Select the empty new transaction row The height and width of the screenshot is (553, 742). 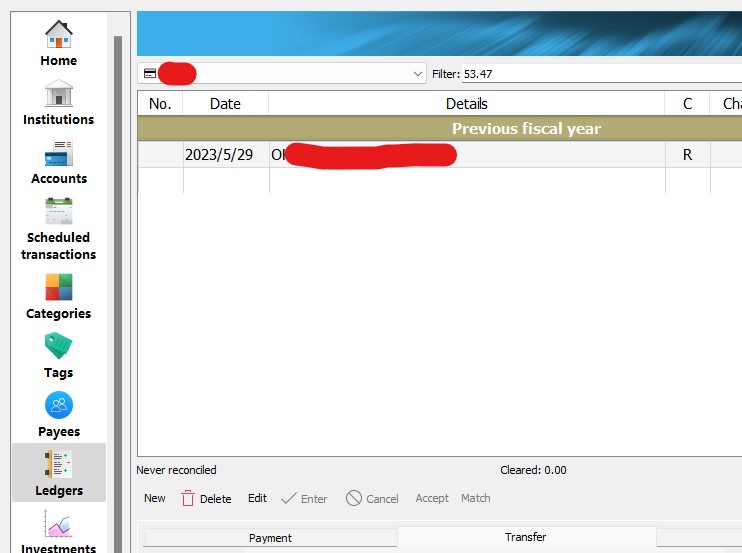coord(440,181)
